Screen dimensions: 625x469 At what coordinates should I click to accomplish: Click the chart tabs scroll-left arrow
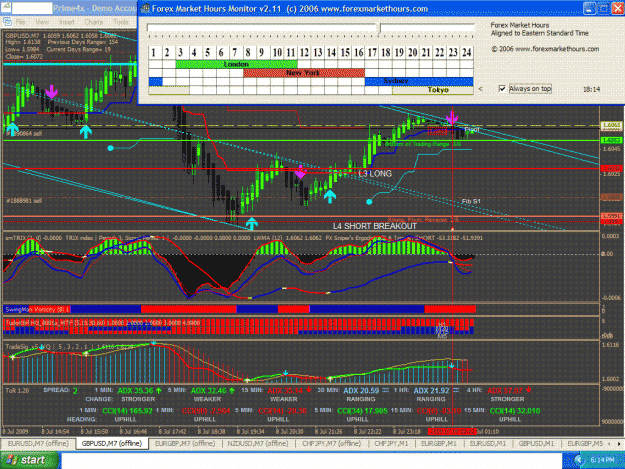(x=609, y=443)
